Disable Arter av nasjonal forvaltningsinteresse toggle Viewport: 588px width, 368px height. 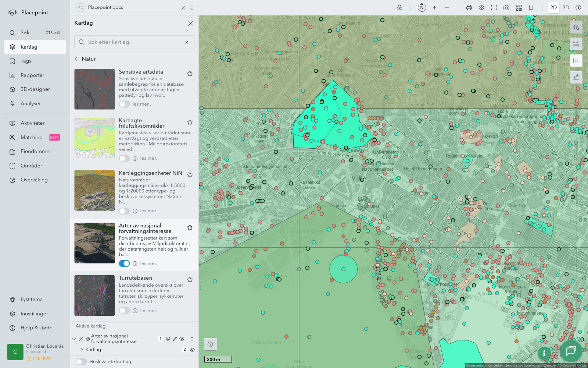coord(124,263)
